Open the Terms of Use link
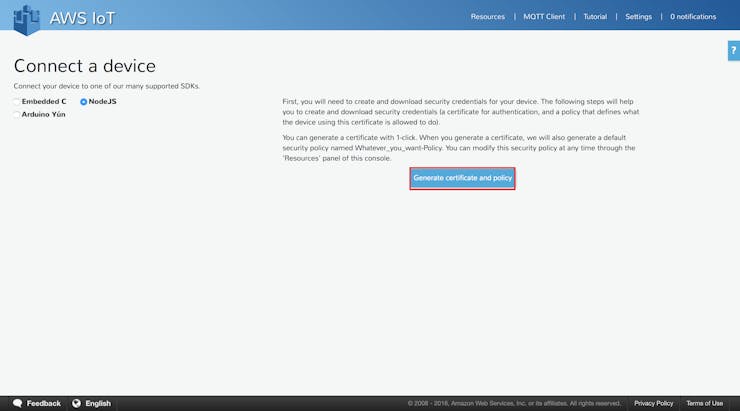Image resolution: width=740 pixels, height=411 pixels. click(704, 403)
